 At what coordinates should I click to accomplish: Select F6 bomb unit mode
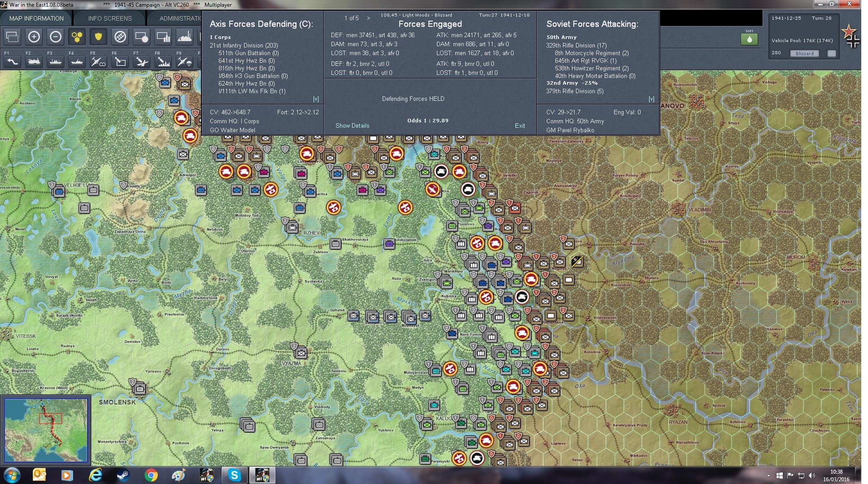click(120, 62)
